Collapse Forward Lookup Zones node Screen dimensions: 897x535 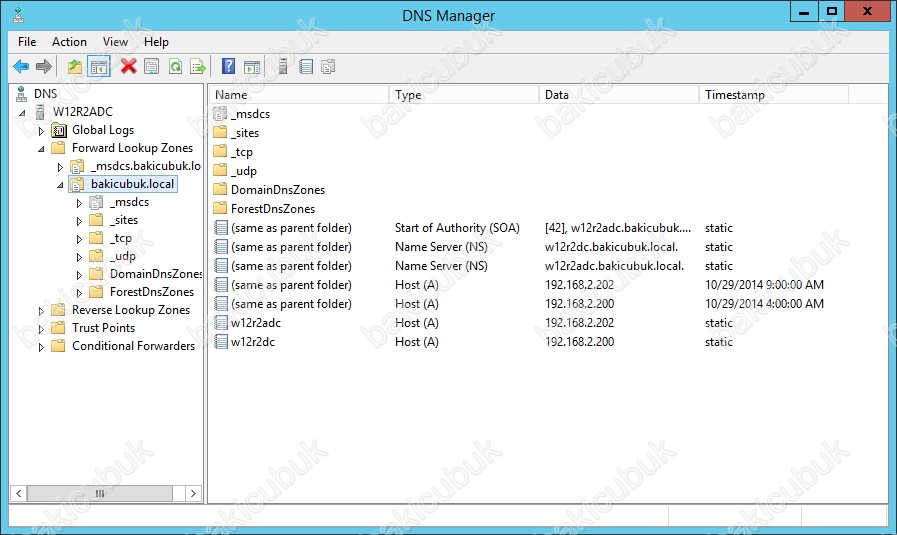point(41,149)
